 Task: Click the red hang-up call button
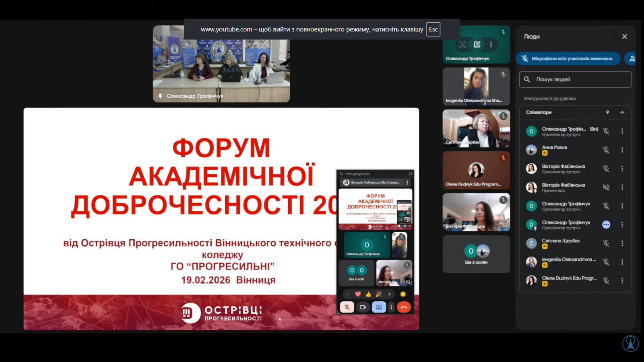[x=404, y=307]
